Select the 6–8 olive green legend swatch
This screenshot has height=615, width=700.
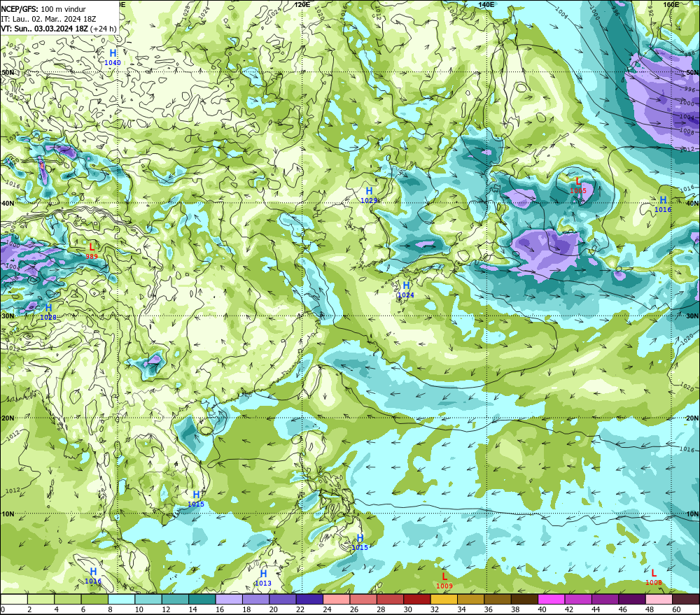(94, 599)
